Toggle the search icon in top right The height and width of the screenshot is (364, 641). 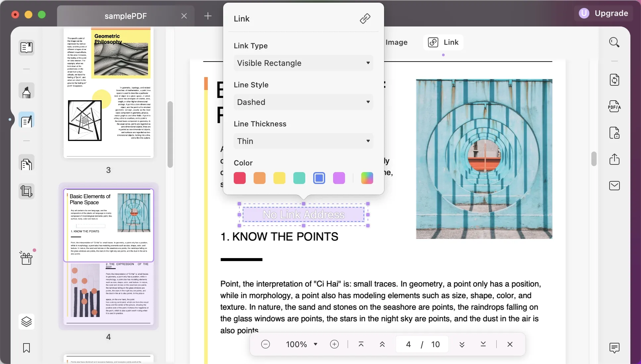pyautogui.click(x=615, y=42)
